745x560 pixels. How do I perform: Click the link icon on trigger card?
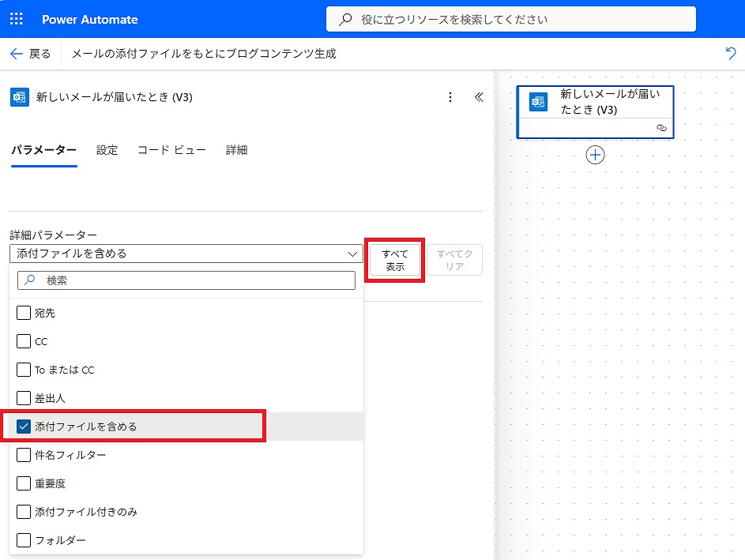(x=661, y=127)
